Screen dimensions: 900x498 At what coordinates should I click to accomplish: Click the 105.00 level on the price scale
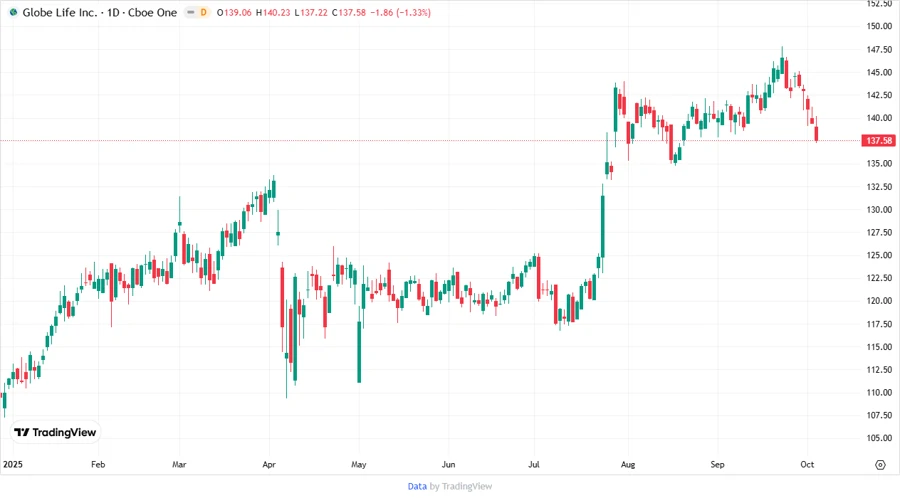[x=878, y=438]
